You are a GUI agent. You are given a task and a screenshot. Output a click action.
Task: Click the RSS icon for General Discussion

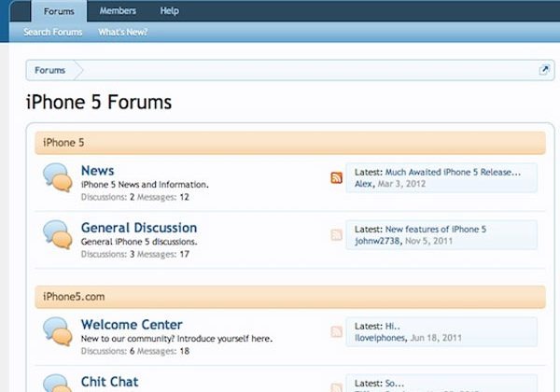coord(336,234)
